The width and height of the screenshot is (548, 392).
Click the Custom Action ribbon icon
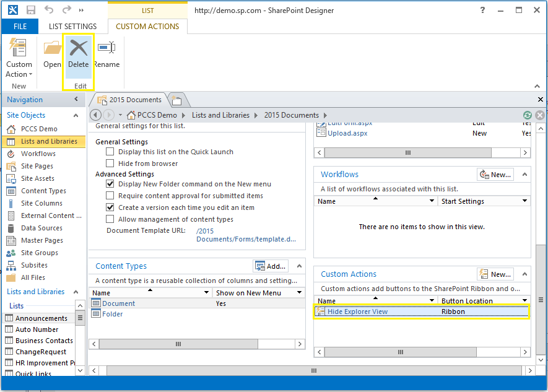click(18, 48)
